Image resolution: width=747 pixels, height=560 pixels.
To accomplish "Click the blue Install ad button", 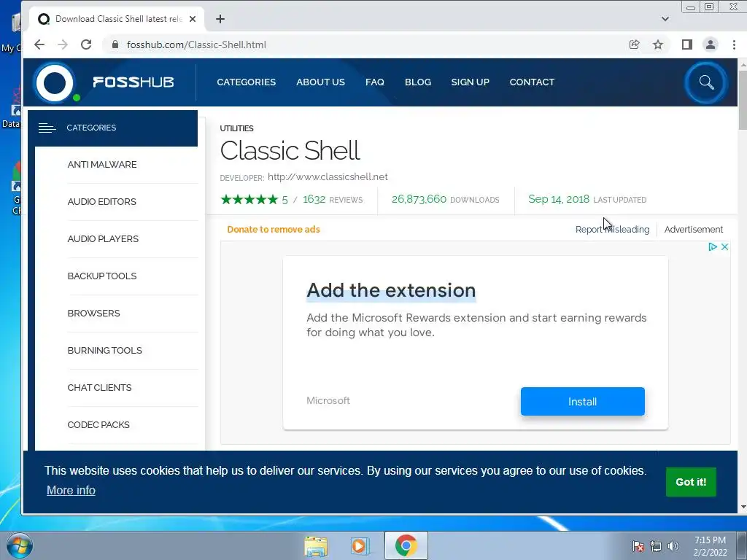I will (583, 402).
